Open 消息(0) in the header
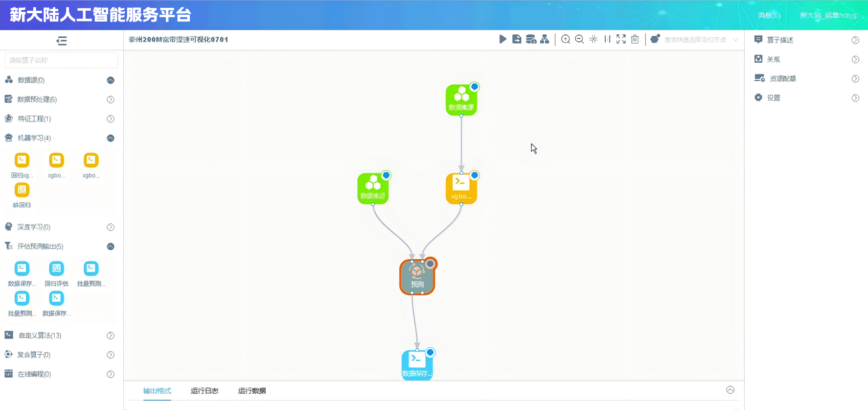Image resolution: width=868 pixels, height=410 pixels. (x=769, y=15)
